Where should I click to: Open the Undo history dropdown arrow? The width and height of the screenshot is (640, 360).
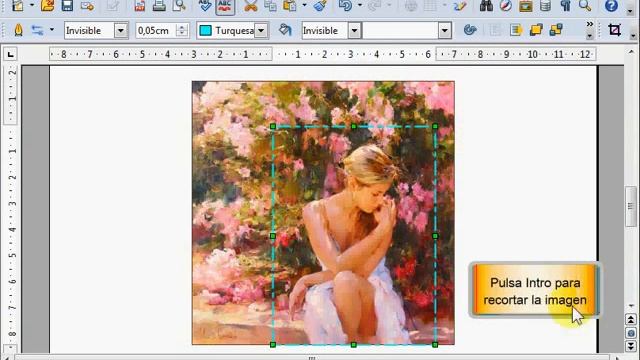[360, 5]
